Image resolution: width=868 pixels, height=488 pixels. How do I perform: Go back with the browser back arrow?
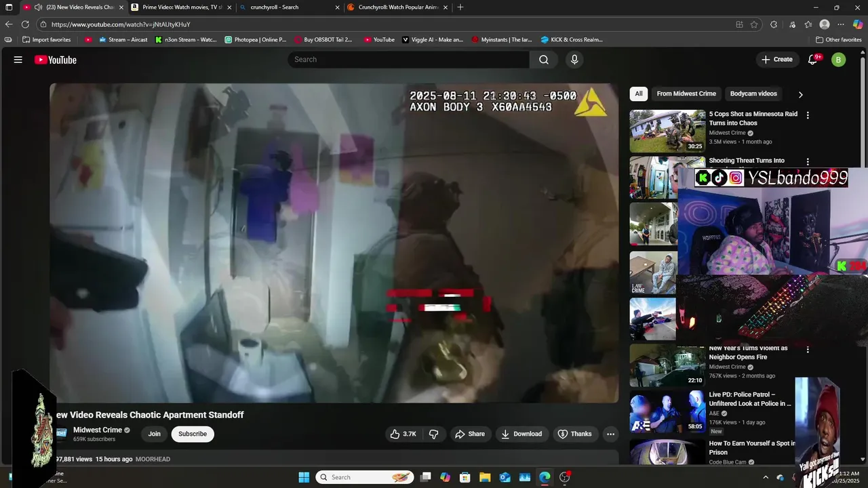[x=9, y=24]
